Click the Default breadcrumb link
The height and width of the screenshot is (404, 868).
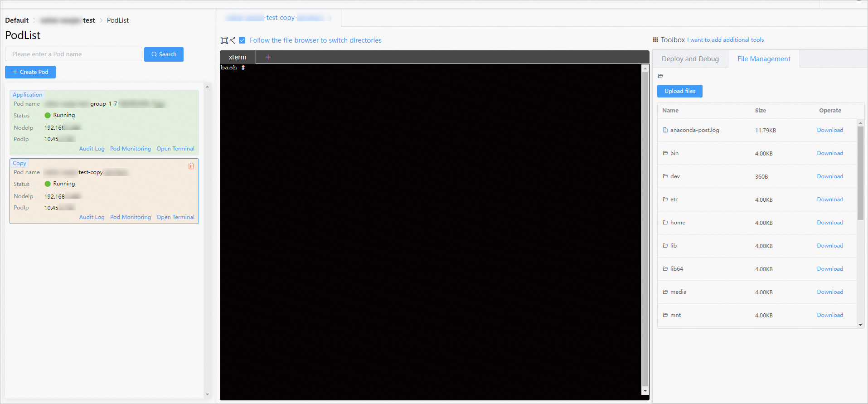[x=17, y=20]
